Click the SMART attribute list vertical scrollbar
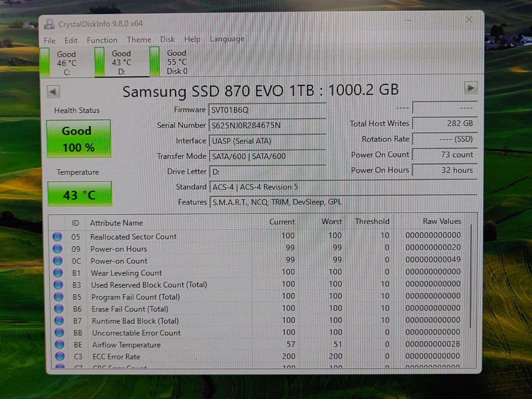This screenshot has width=532, height=399. pos(471,275)
